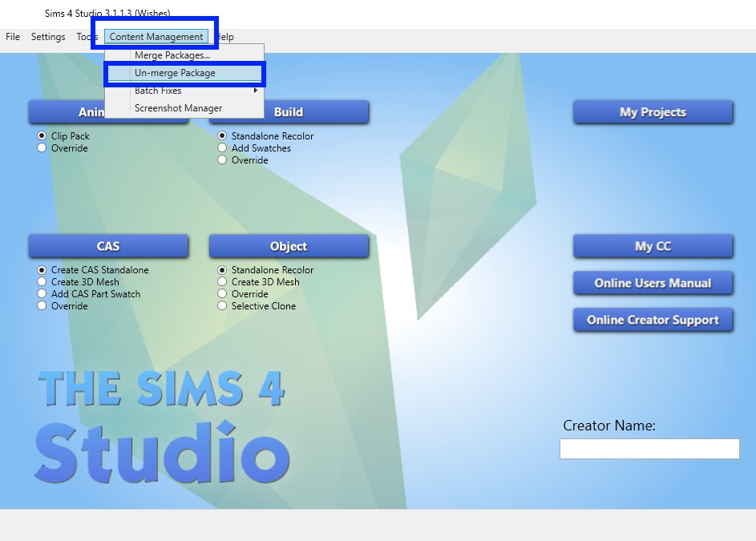Expand the Batch Fixes submenu

pos(158,91)
